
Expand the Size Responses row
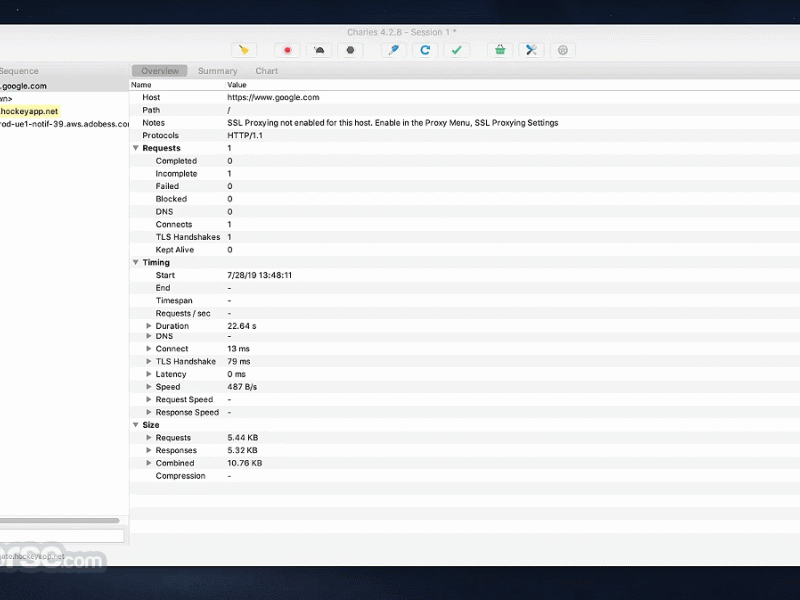tap(148, 451)
